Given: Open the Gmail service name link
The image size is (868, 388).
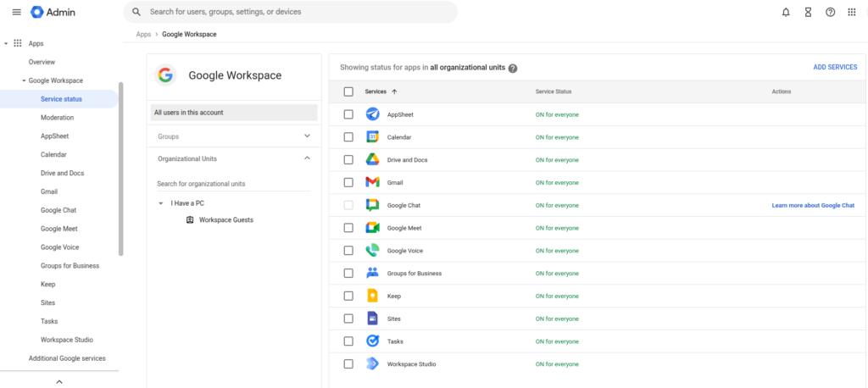Looking at the screenshot, I should click(395, 183).
